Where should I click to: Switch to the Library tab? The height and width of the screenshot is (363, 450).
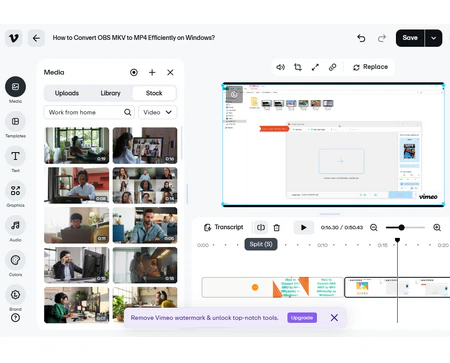pyautogui.click(x=110, y=93)
